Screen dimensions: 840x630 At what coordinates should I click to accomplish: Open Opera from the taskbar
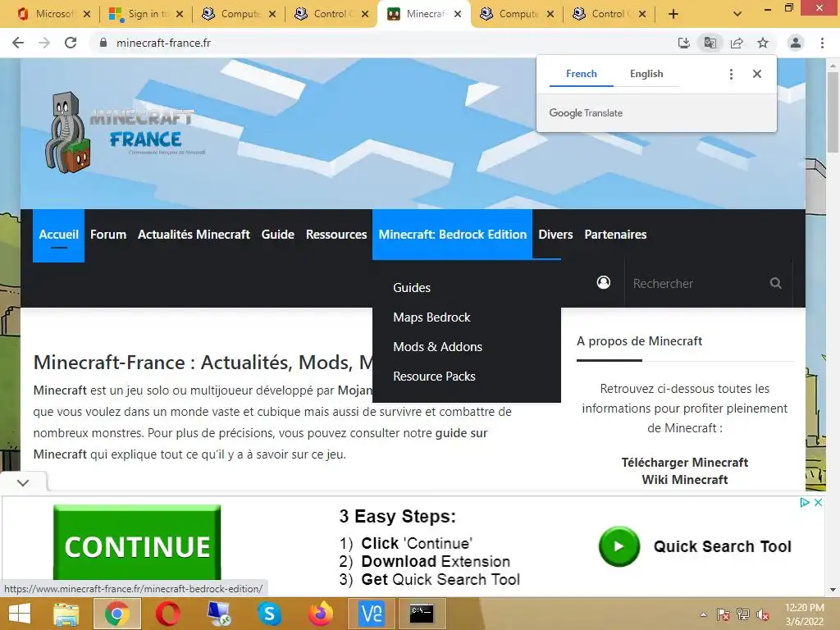[x=167, y=614]
